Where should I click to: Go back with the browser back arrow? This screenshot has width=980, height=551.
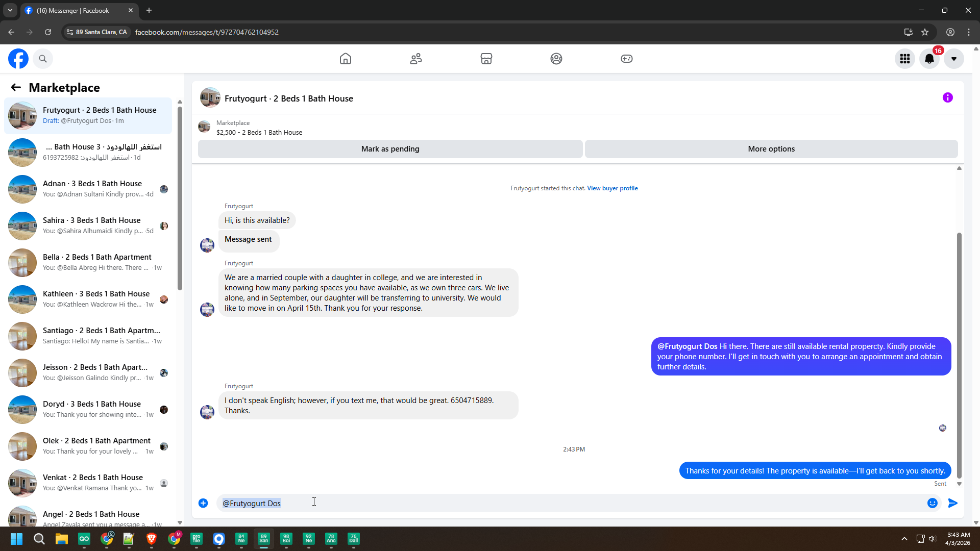(11, 32)
